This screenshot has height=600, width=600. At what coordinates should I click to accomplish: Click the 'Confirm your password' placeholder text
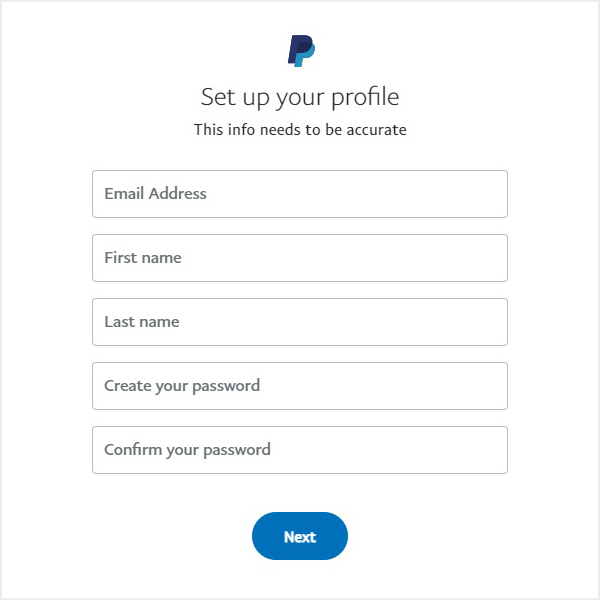(188, 450)
